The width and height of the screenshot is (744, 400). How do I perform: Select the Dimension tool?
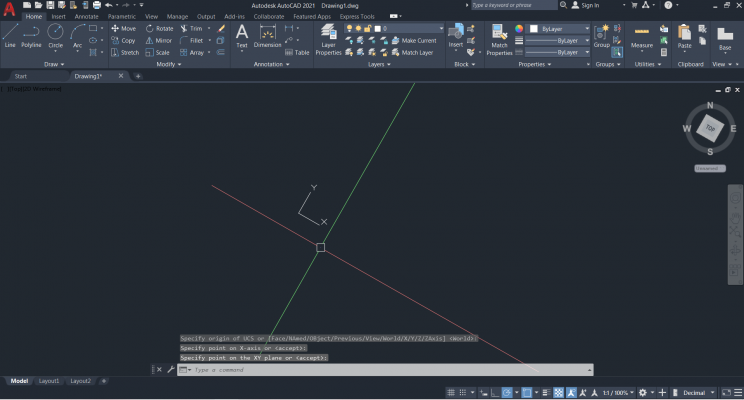(x=268, y=36)
